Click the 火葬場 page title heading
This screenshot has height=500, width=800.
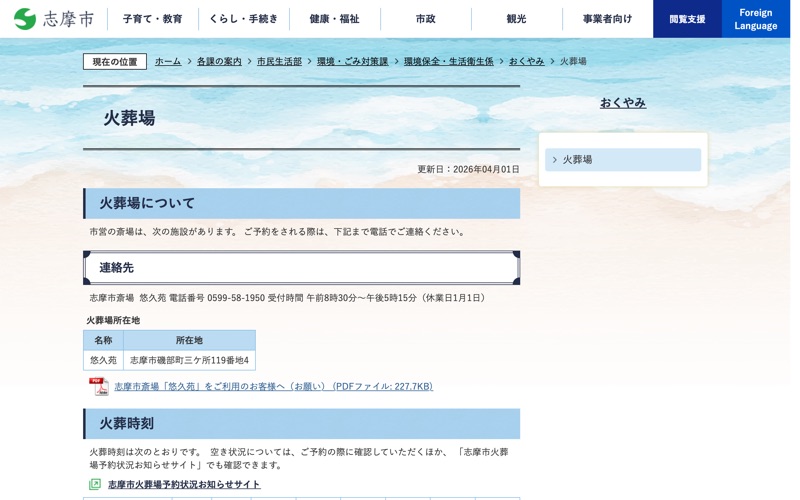point(129,118)
